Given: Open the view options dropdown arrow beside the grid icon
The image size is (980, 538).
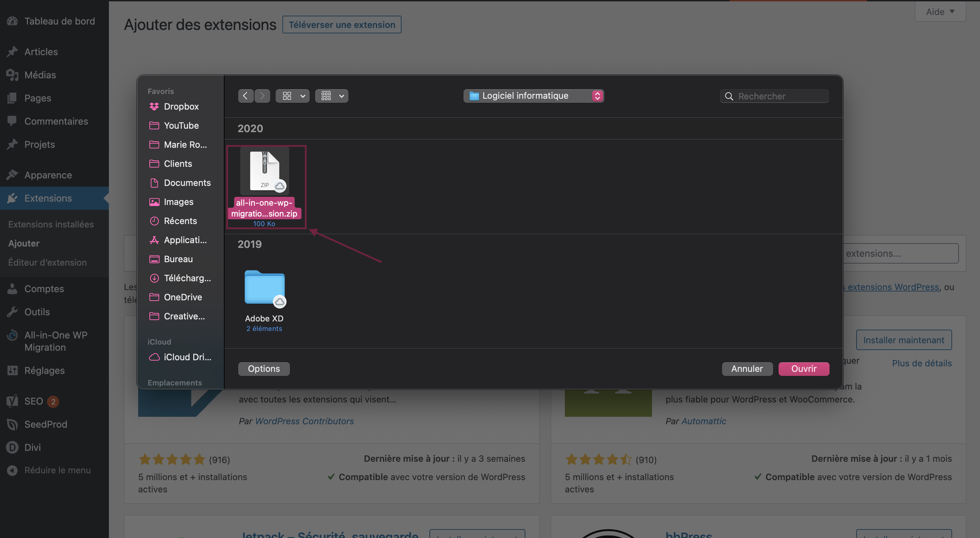Looking at the screenshot, I should 303,96.
